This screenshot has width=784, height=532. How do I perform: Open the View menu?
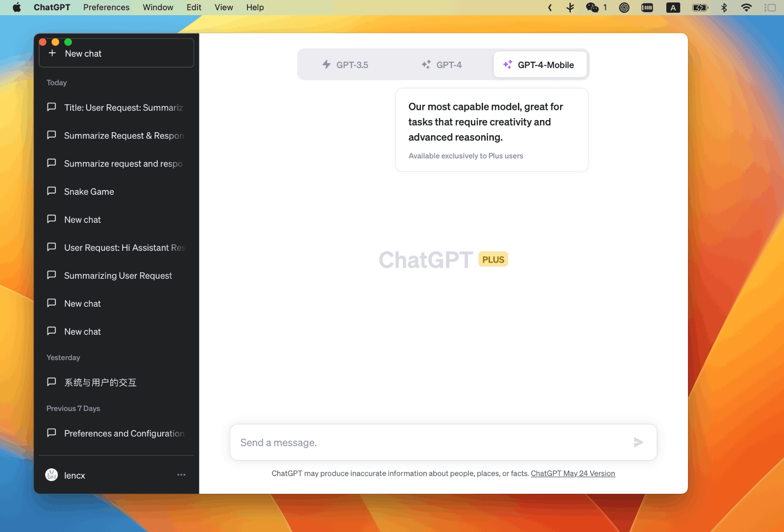tap(223, 7)
